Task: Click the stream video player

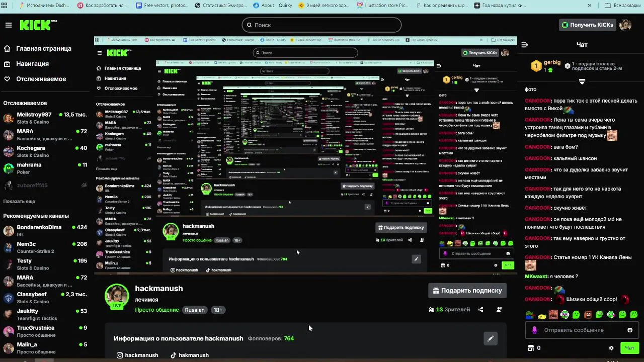Action: [x=305, y=154]
